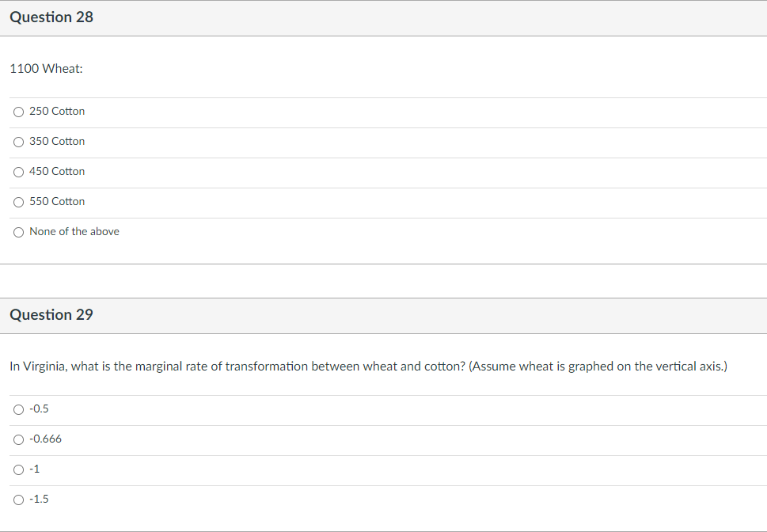Click the 450 Cotton answer label

56,172
